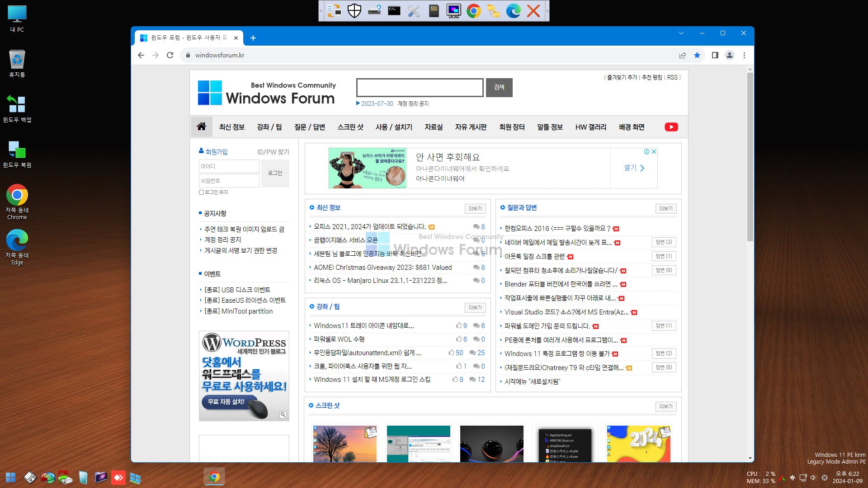Open the 강좌 / 팁 menu item

[269, 127]
